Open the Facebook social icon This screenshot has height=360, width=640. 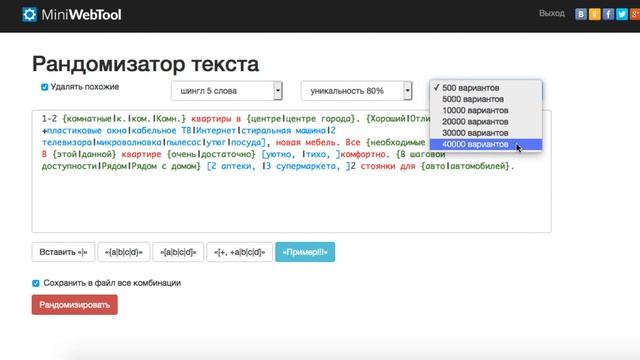[608, 14]
